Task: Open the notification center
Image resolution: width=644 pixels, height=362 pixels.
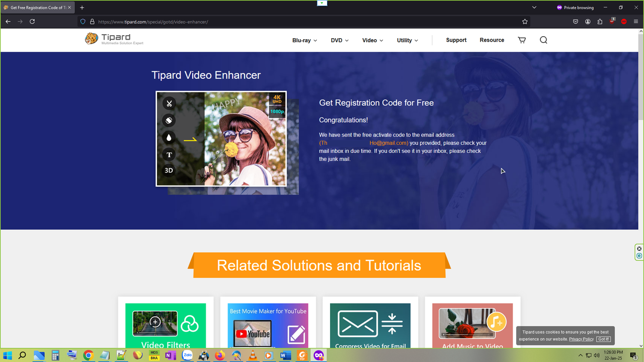Action: coord(633,355)
